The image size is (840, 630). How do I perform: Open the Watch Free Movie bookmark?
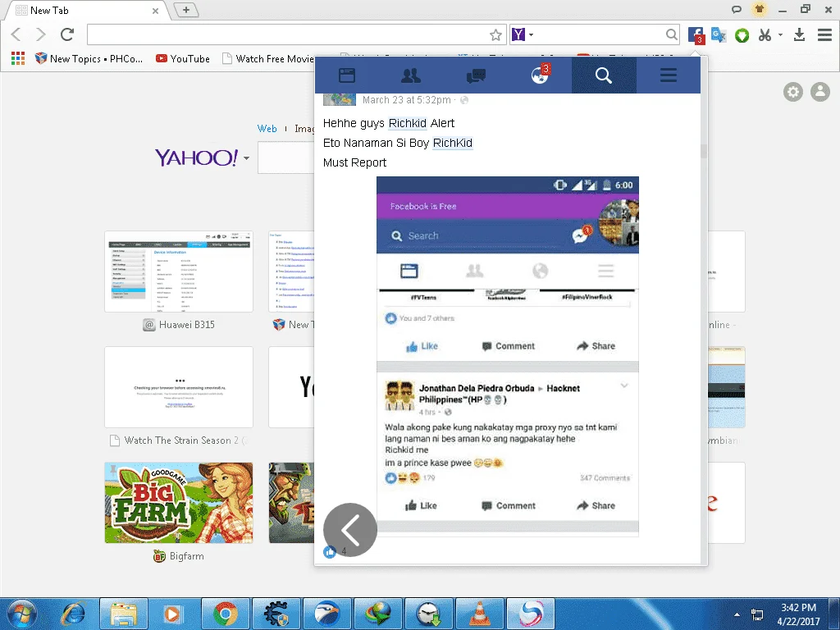coord(268,58)
